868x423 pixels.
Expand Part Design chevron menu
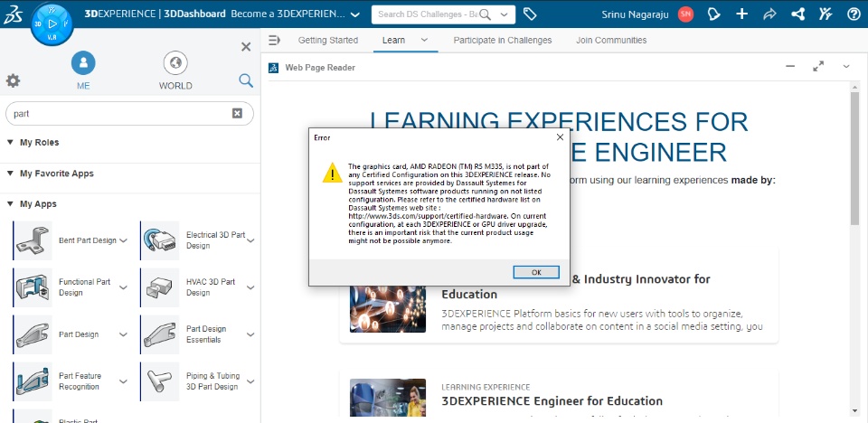click(x=124, y=334)
